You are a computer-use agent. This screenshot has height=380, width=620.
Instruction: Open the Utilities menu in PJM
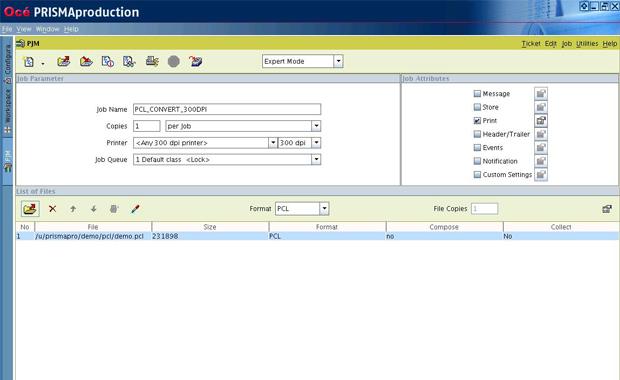pyautogui.click(x=587, y=43)
